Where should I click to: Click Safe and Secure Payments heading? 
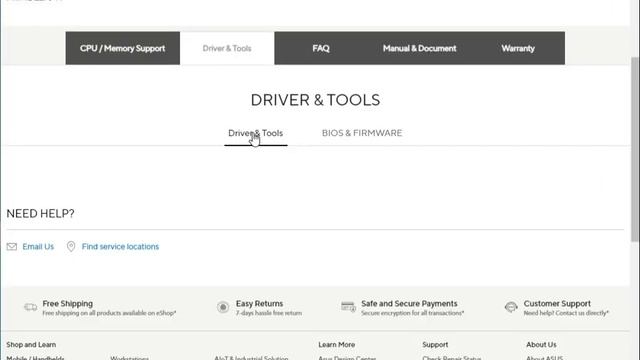[x=409, y=304]
